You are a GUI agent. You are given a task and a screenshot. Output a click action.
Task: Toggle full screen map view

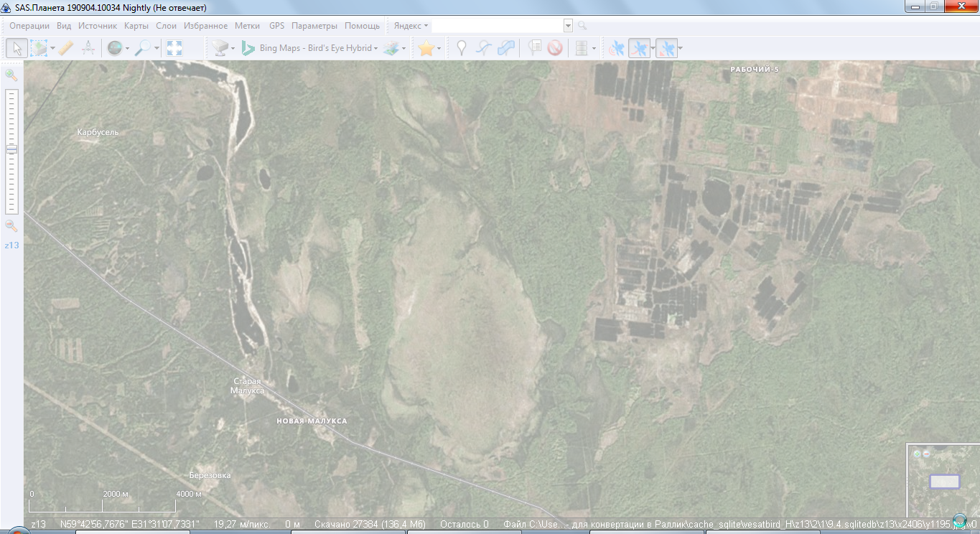(174, 48)
